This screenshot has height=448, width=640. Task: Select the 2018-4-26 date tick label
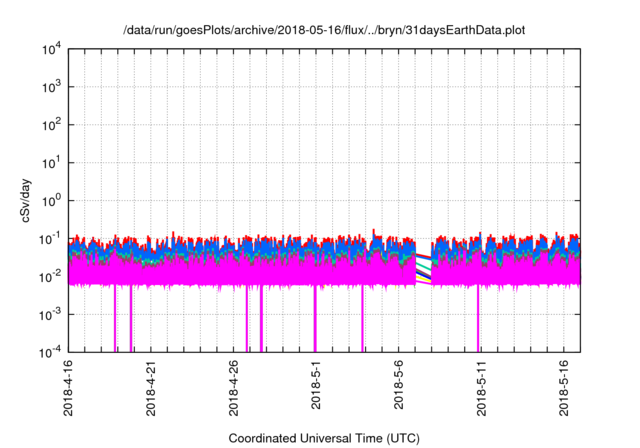[233, 388]
